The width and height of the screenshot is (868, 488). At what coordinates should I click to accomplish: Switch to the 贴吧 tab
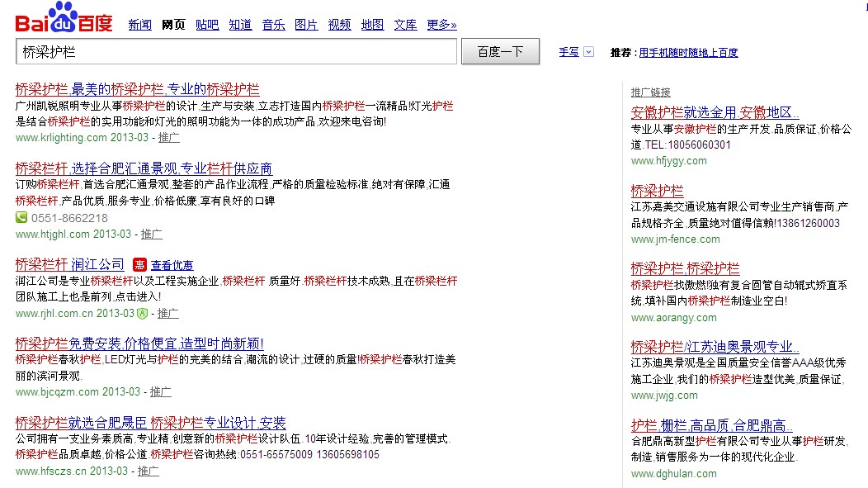click(x=207, y=25)
